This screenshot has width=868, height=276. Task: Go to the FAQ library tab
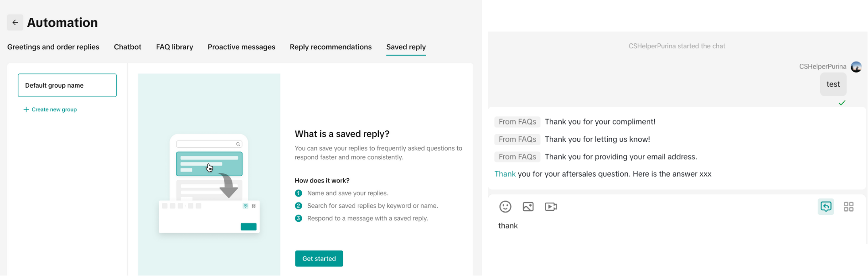(175, 47)
